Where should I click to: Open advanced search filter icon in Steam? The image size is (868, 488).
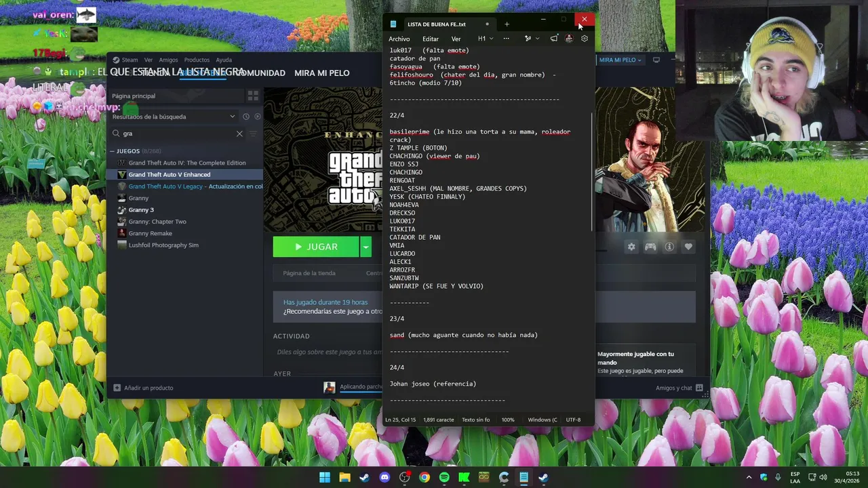pyautogui.click(x=254, y=134)
